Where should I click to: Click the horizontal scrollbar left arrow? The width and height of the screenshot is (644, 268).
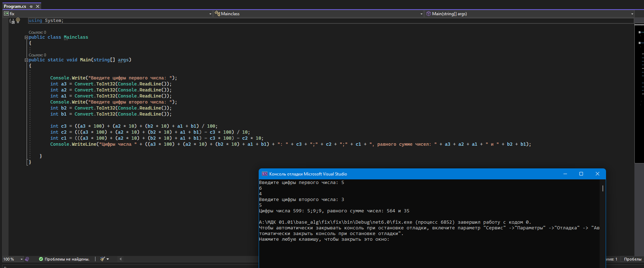coord(121,259)
